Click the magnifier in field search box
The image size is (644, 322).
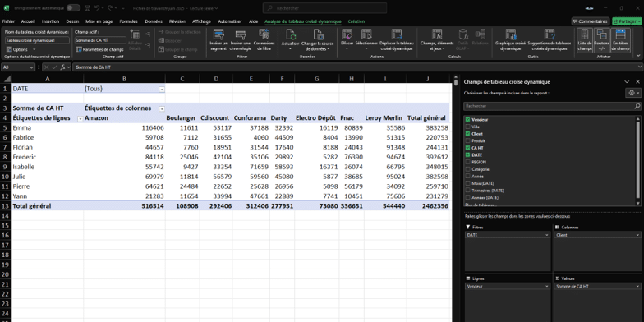pos(637,106)
